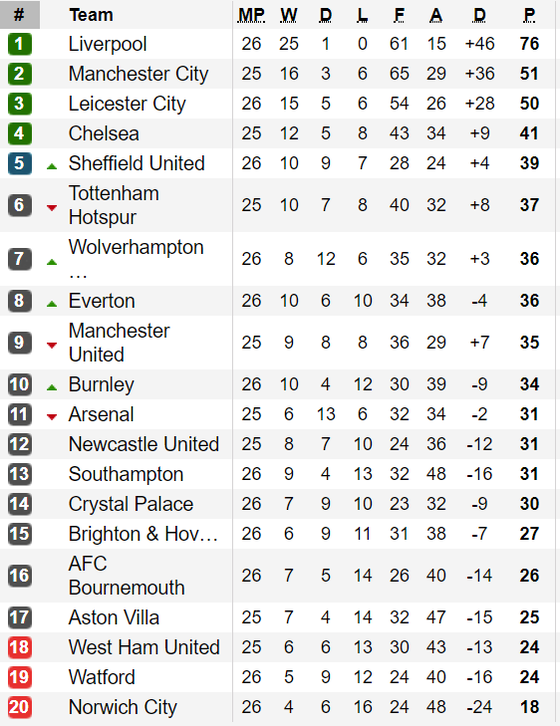Click the grey position 12 badge
560x726 pixels.
pos(19,444)
